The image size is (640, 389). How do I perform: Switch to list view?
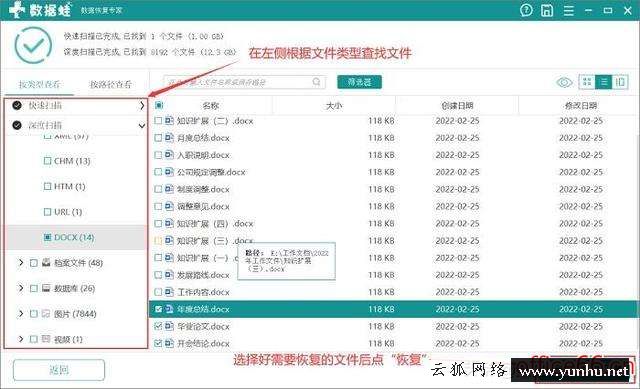click(603, 82)
